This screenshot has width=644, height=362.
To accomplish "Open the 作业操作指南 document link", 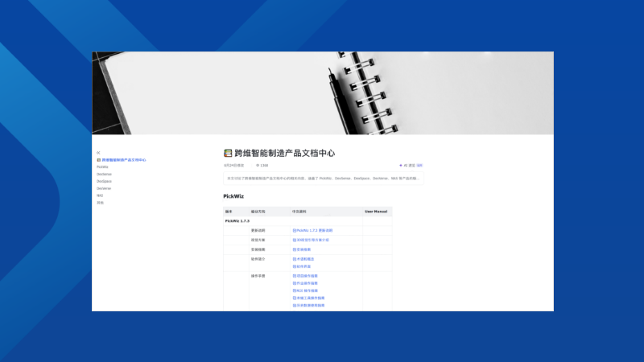I will point(305,284).
